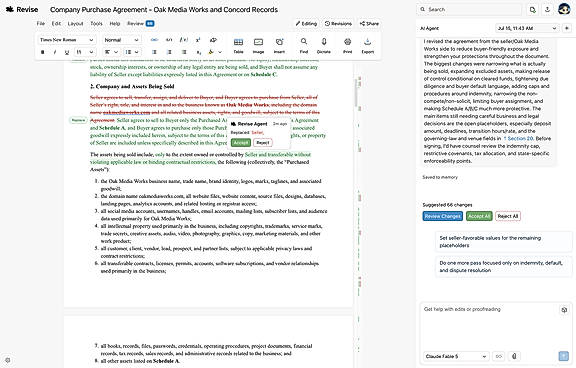Open the Insert tool
The height and width of the screenshot is (368, 576).
coord(279,46)
